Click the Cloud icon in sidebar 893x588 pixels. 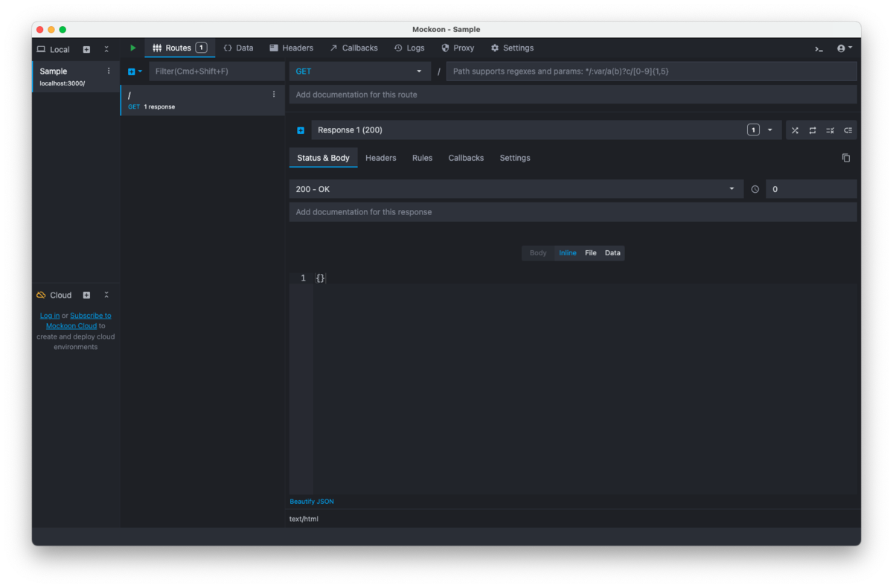41,295
